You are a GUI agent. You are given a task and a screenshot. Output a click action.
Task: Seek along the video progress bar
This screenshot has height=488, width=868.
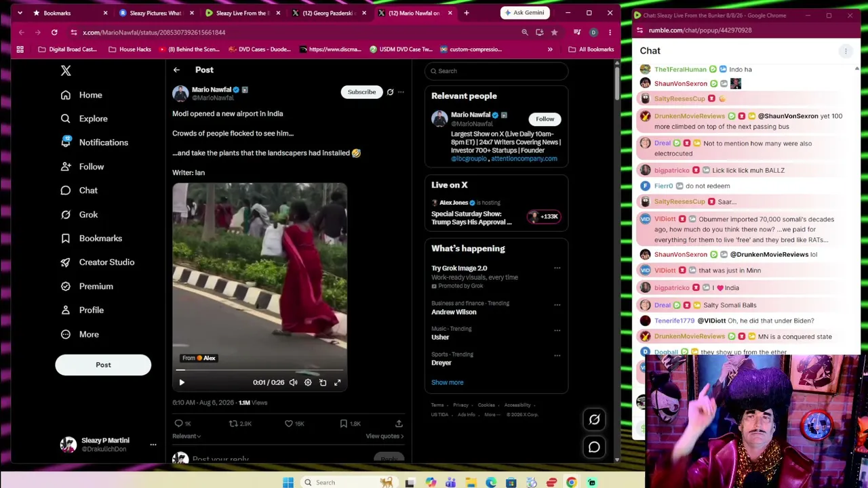coord(260,370)
